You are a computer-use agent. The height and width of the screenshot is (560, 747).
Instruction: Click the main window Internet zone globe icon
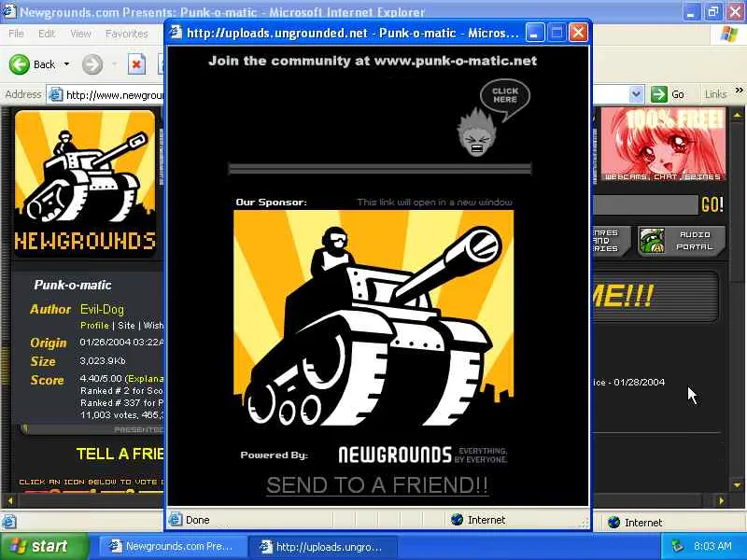(614, 523)
